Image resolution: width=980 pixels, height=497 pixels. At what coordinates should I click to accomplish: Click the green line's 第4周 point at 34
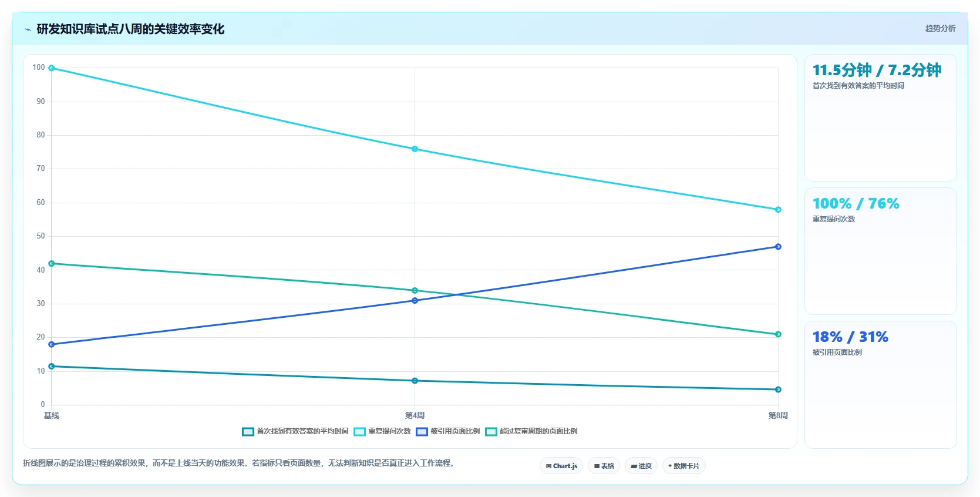click(415, 291)
